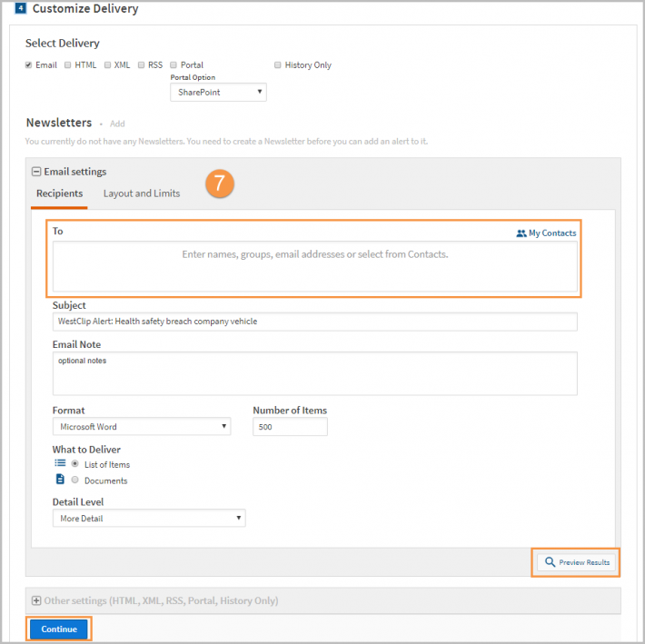Open My Contacts people icon

point(521,233)
